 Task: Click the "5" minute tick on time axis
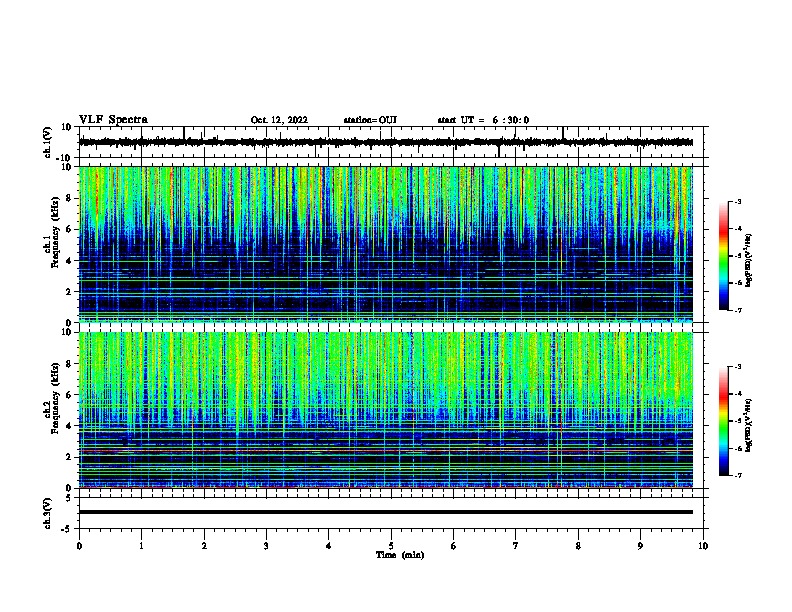point(391,546)
